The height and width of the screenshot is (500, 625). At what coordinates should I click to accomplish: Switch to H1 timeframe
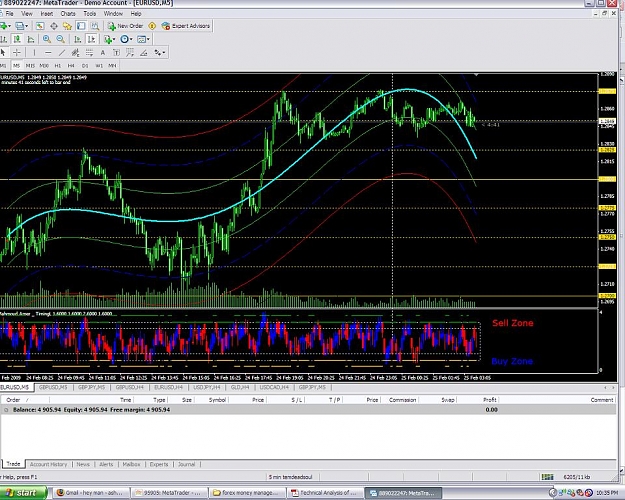tap(58, 66)
